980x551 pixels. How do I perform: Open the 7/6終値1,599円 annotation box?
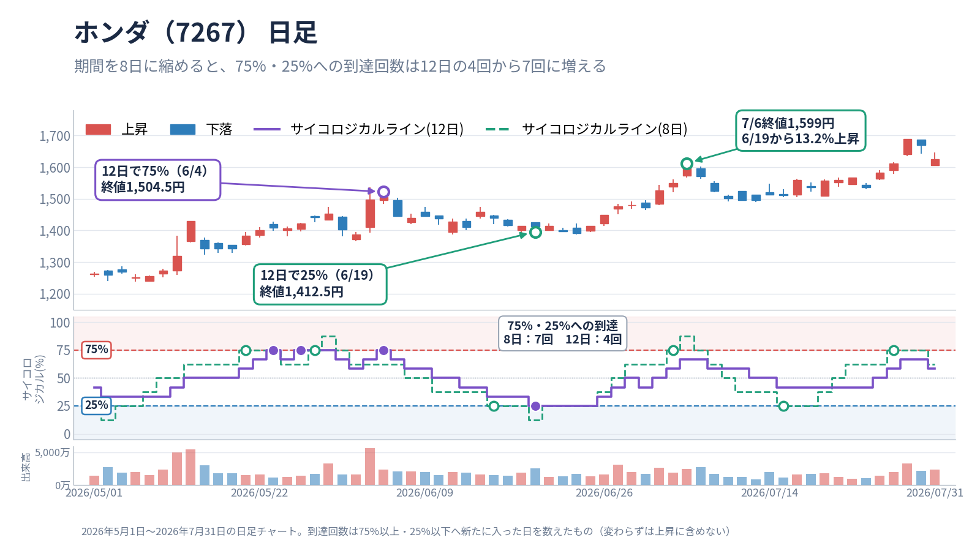(x=801, y=130)
